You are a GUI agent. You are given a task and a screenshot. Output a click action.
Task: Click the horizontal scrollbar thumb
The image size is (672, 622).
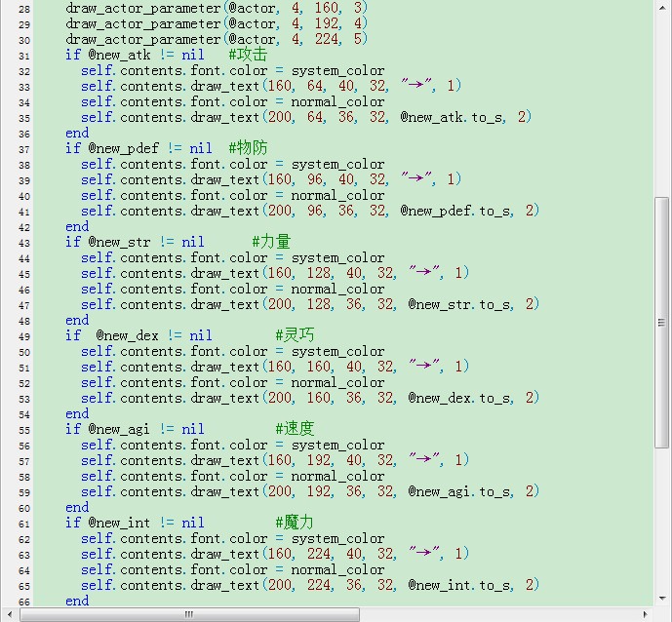(189, 615)
